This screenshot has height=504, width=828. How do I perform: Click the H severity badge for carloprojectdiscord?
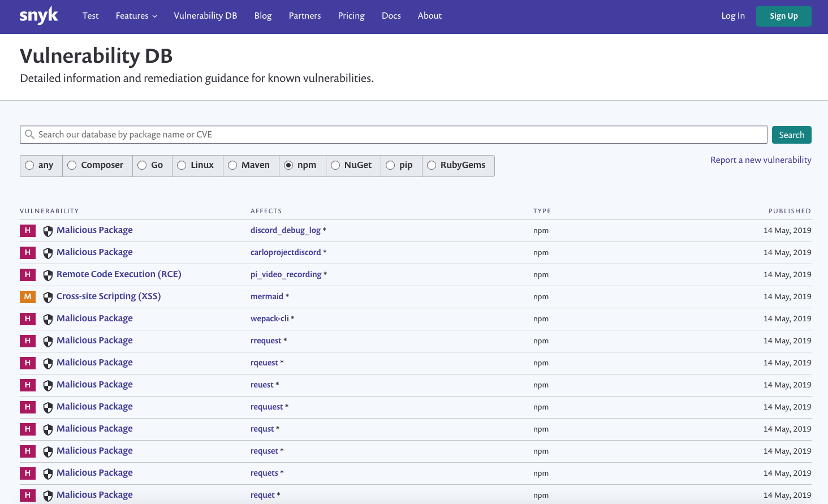(28, 253)
